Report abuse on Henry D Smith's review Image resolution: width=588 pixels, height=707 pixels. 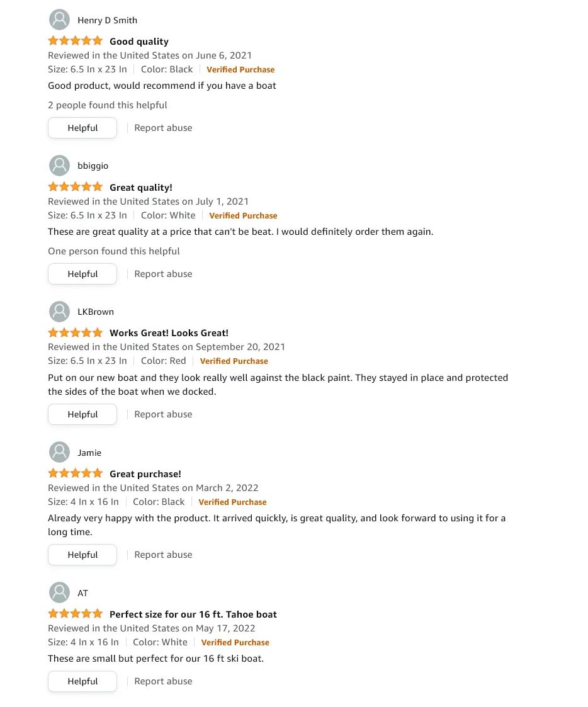coord(163,128)
